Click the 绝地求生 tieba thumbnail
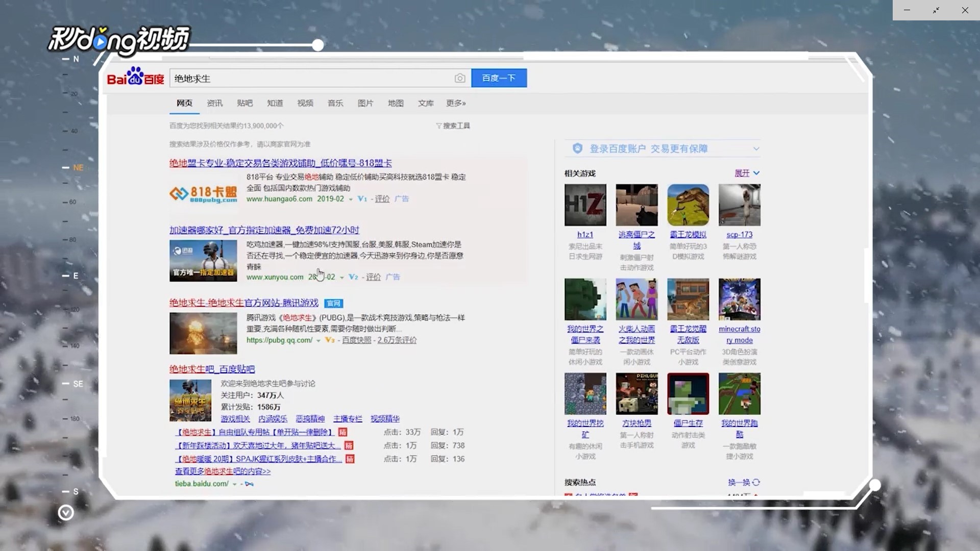Viewport: 980px width, 551px height. pyautogui.click(x=190, y=400)
